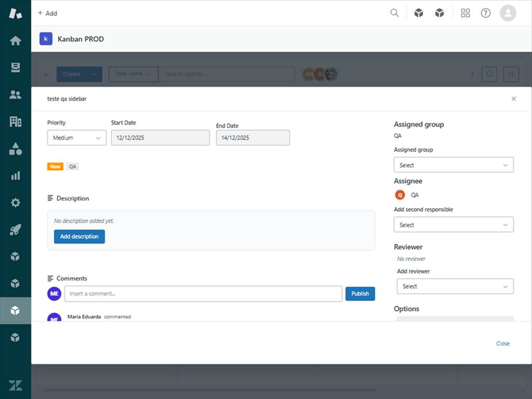Open the Admin settings gear icon
This screenshot has height=399, width=532.
pyautogui.click(x=15, y=202)
